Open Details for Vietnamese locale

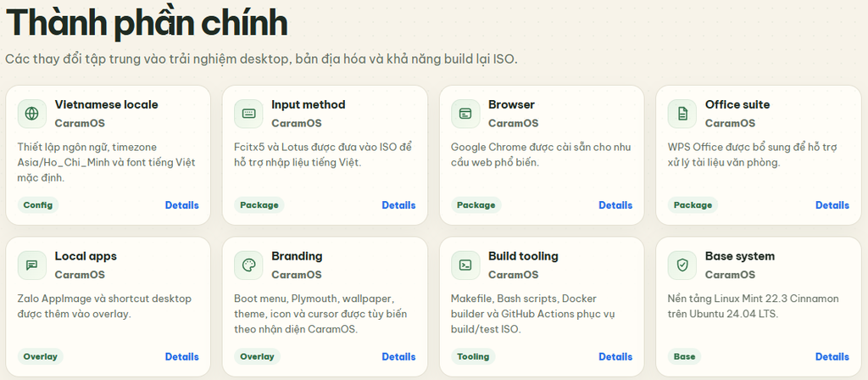pyautogui.click(x=182, y=205)
